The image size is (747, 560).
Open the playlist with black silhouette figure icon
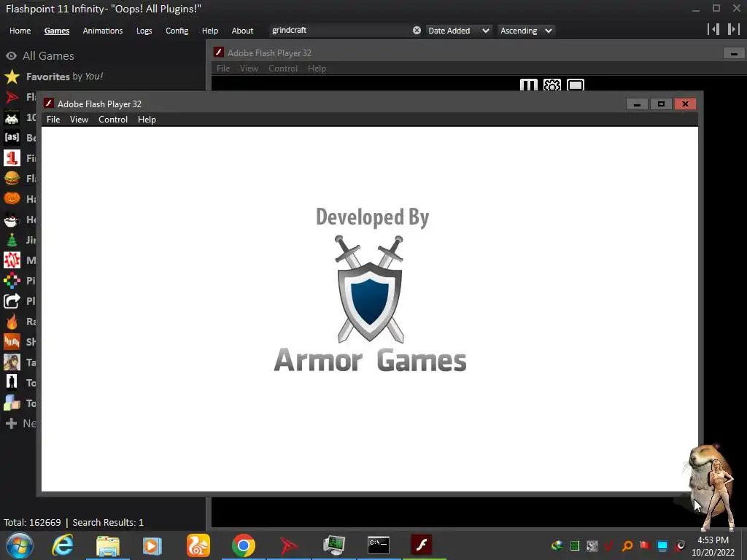[x=12, y=383]
